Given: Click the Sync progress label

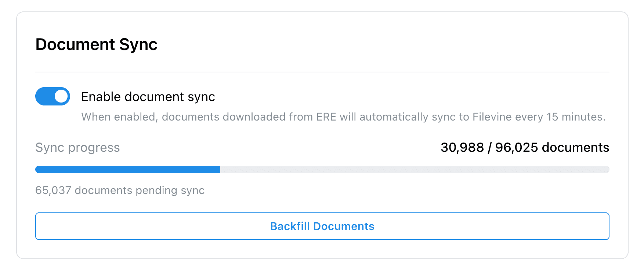Looking at the screenshot, I should [x=77, y=147].
